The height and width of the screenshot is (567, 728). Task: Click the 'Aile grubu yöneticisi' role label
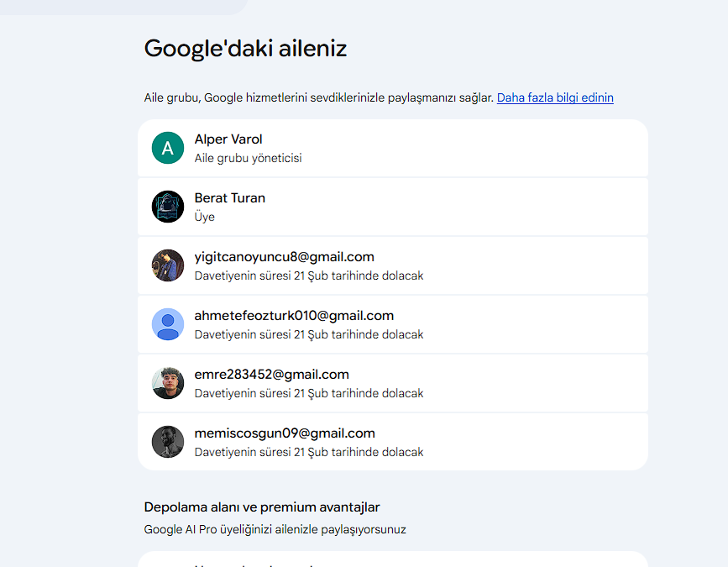pyautogui.click(x=248, y=158)
